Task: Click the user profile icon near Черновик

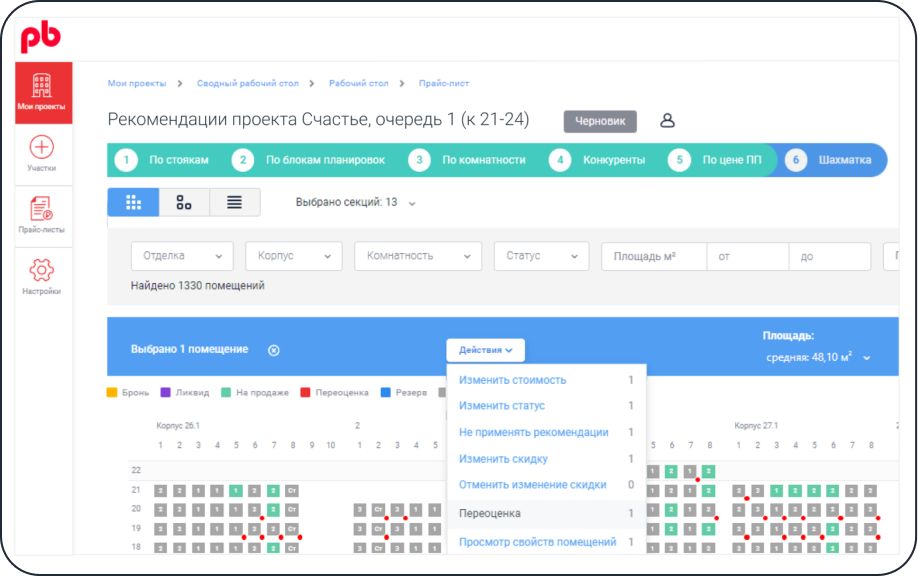Action: coord(667,121)
